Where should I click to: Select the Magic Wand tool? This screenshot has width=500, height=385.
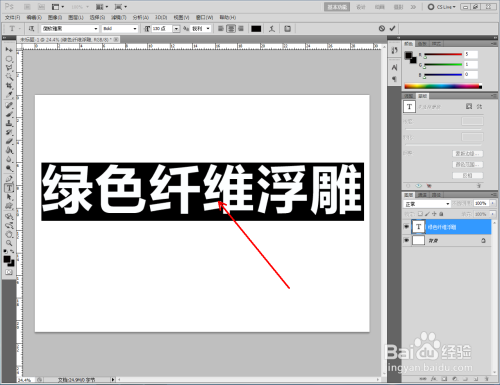tap(9, 77)
